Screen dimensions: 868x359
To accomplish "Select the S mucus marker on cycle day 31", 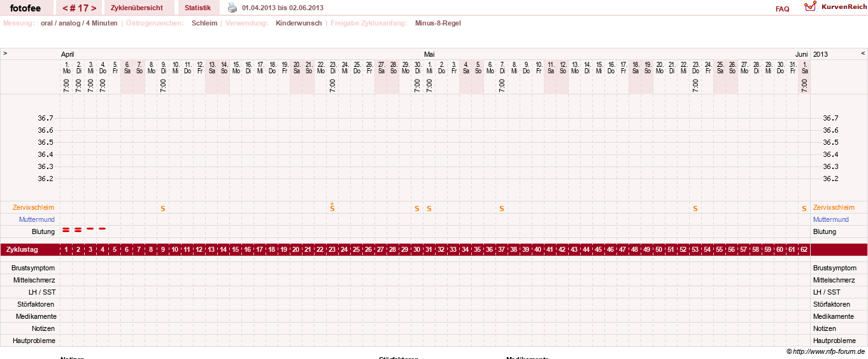I will [429, 209].
